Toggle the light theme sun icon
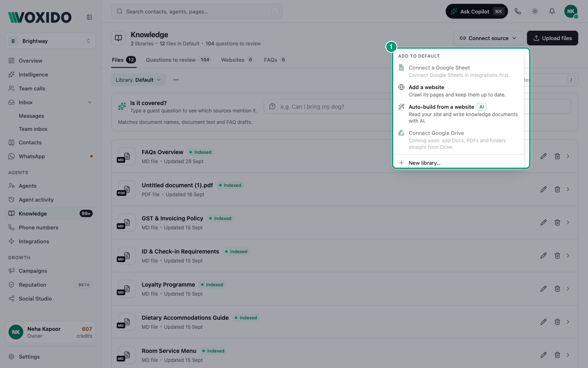 coord(535,11)
